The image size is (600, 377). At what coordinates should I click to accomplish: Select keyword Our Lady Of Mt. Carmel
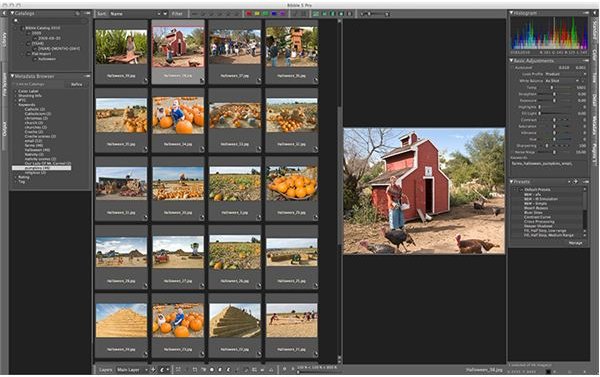click(48, 163)
